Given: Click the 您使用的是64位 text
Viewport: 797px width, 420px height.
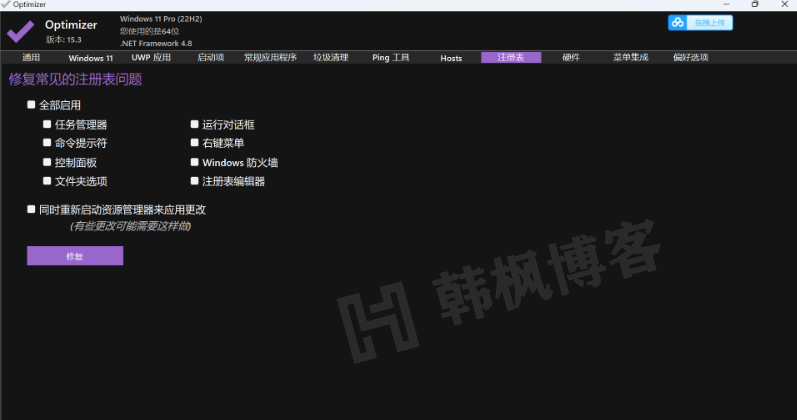Looking at the screenshot, I should pyautogui.click(x=149, y=31).
